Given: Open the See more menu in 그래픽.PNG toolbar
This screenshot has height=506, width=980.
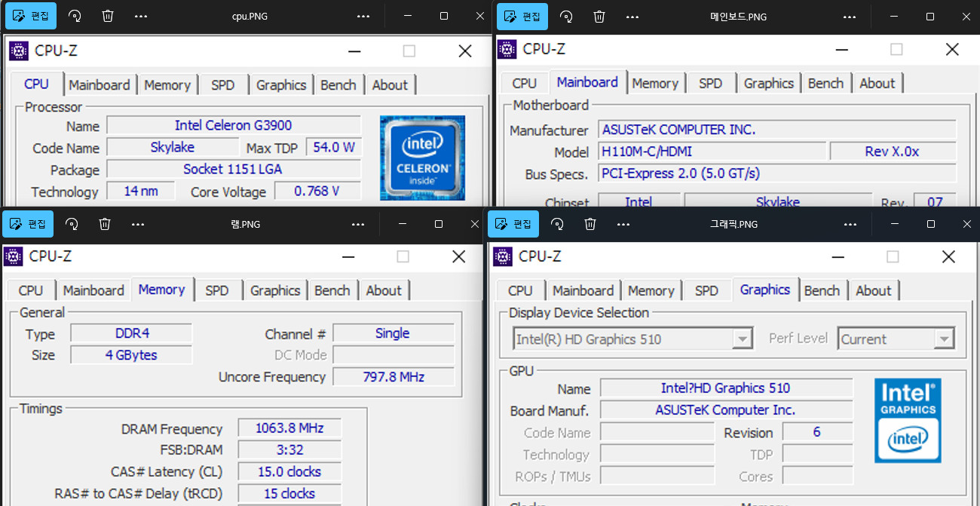Looking at the screenshot, I should (623, 223).
